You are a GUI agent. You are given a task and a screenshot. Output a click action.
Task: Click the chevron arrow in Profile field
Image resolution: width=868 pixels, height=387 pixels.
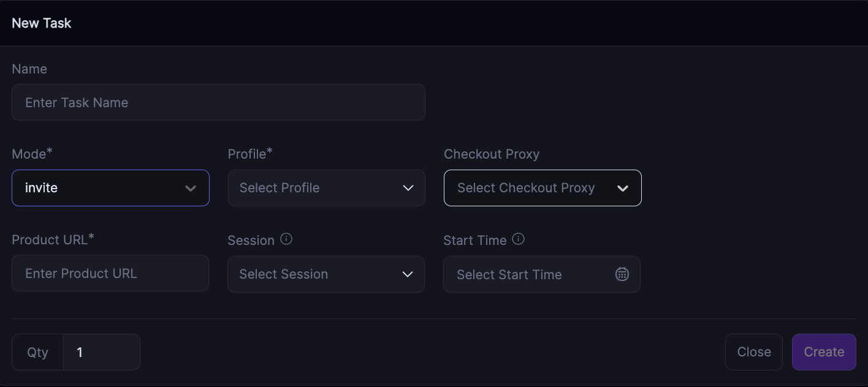click(x=408, y=188)
